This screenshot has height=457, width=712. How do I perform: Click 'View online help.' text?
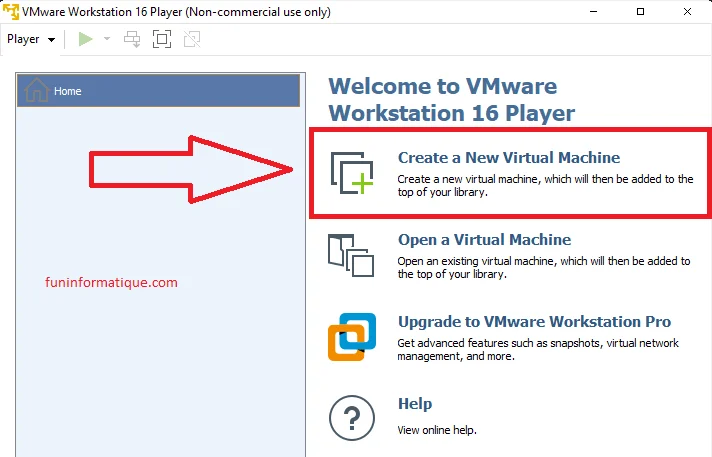click(437, 430)
